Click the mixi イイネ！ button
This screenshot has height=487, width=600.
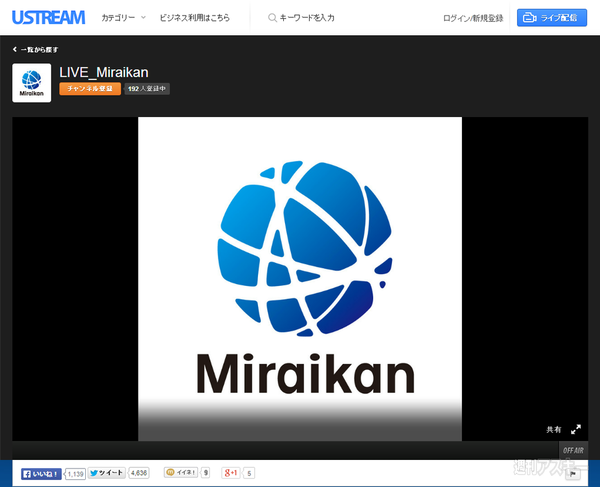tap(181, 472)
